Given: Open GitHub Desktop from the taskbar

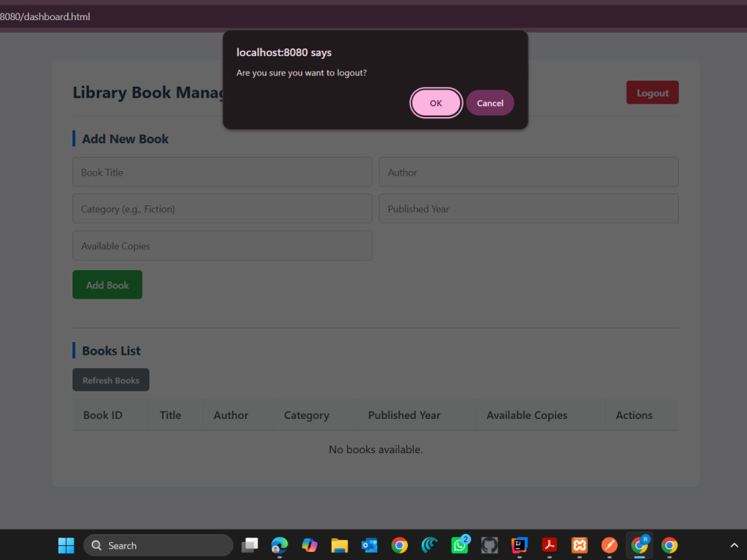Looking at the screenshot, I should tap(490, 545).
